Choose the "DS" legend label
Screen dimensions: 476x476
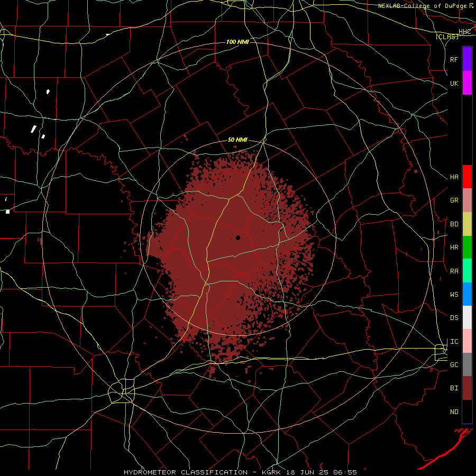click(x=454, y=318)
